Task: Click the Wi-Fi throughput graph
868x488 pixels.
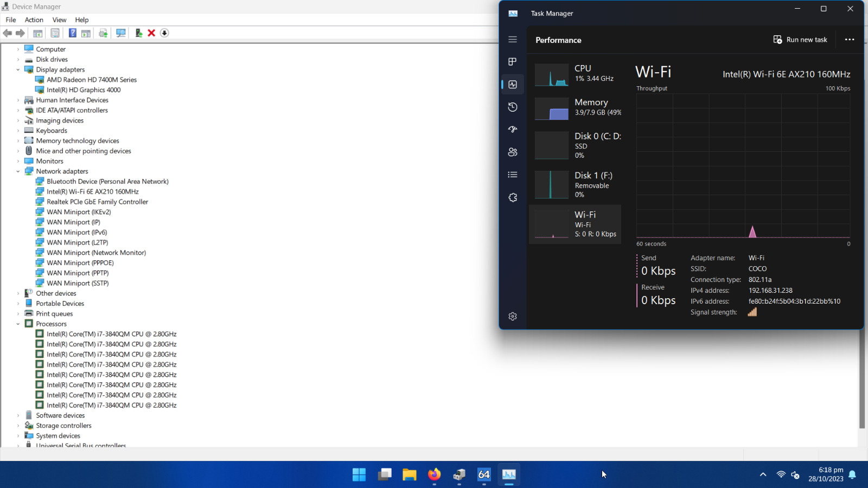Action: click(743, 166)
